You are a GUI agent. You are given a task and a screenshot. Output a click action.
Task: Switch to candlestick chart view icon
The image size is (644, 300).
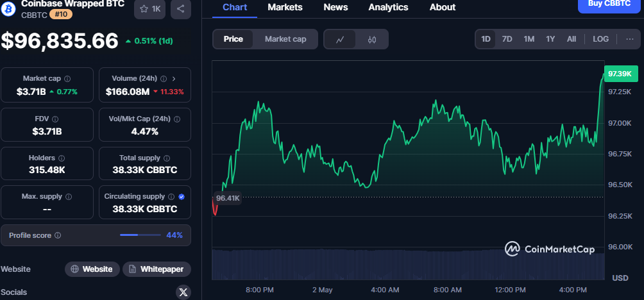click(372, 39)
